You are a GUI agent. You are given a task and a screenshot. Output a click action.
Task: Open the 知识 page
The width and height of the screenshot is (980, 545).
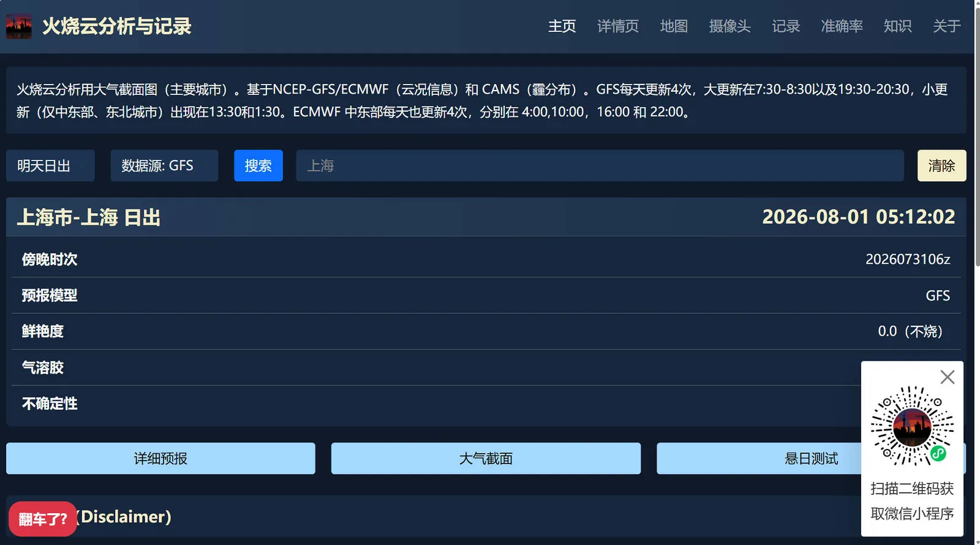coord(897,26)
